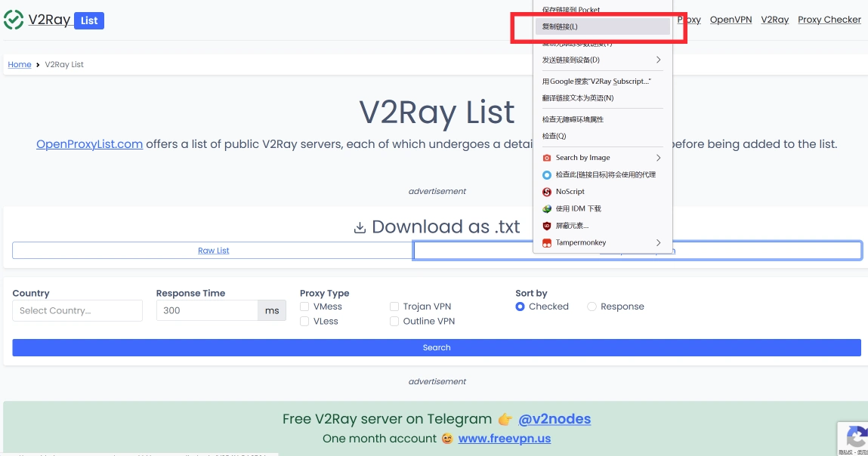
Task: Choose 复制链接(L) in context menu
Action: pyautogui.click(x=602, y=26)
